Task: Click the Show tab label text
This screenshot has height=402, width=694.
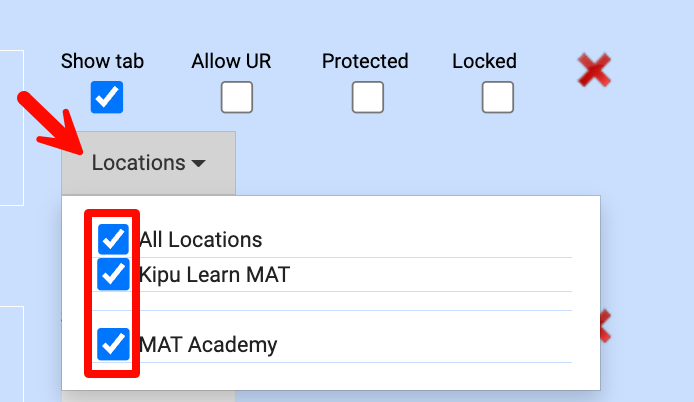Action: point(102,61)
